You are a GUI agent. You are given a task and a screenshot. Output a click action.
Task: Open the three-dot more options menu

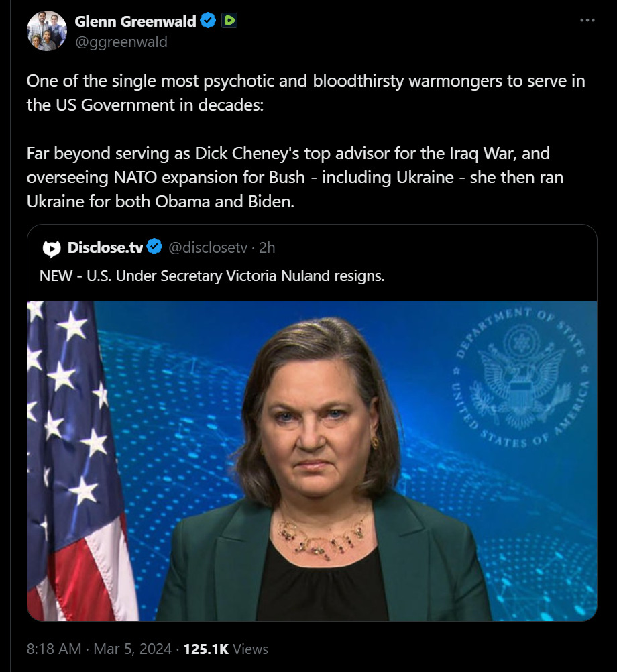point(587,21)
